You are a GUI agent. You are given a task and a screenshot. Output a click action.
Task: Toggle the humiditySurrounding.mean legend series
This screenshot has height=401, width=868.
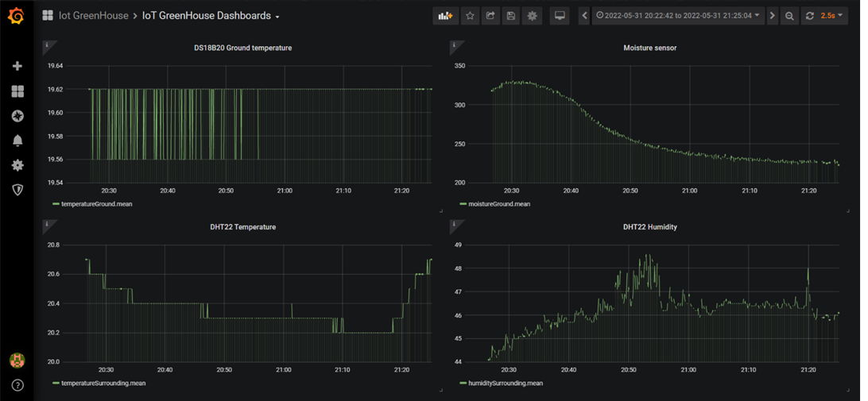pyautogui.click(x=506, y=383)
